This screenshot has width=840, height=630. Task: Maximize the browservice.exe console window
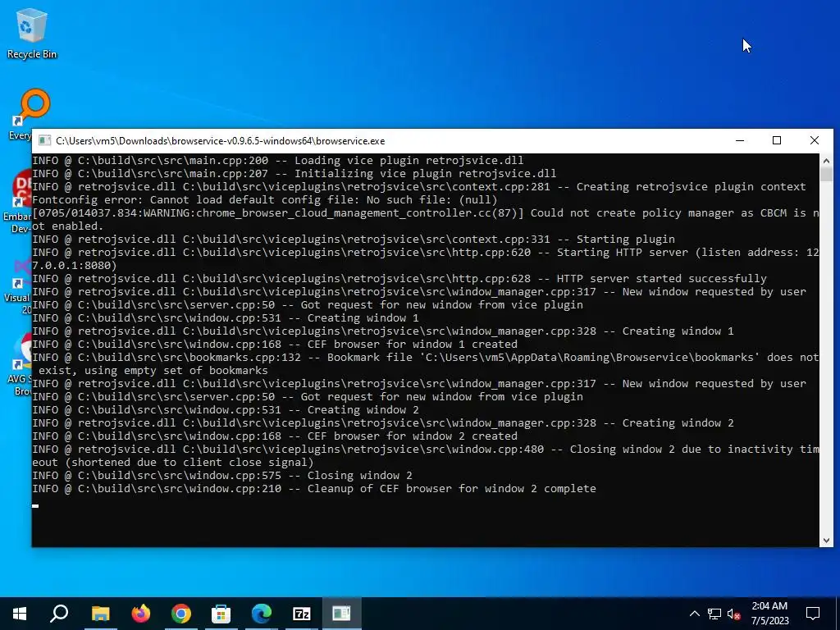click(x=777, y=141)
